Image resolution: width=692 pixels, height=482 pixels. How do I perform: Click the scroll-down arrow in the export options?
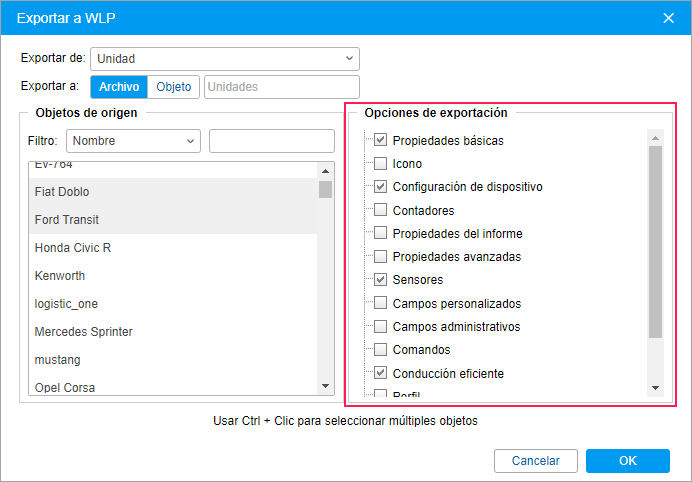(655, 388)
